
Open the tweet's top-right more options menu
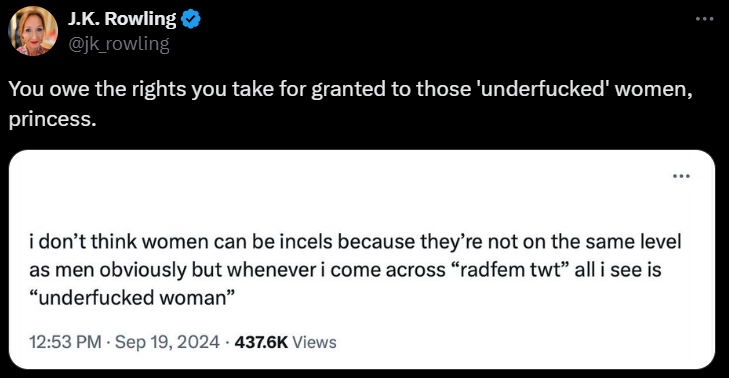[704, 19]
